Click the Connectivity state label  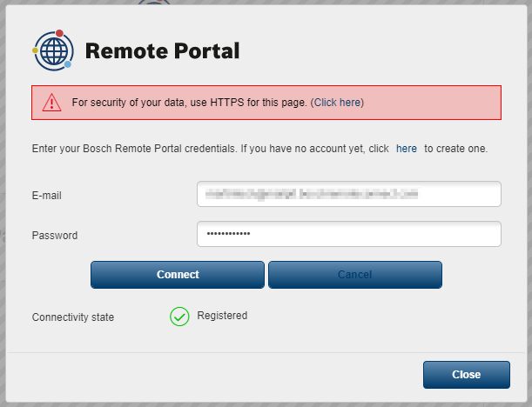point(73,317)
